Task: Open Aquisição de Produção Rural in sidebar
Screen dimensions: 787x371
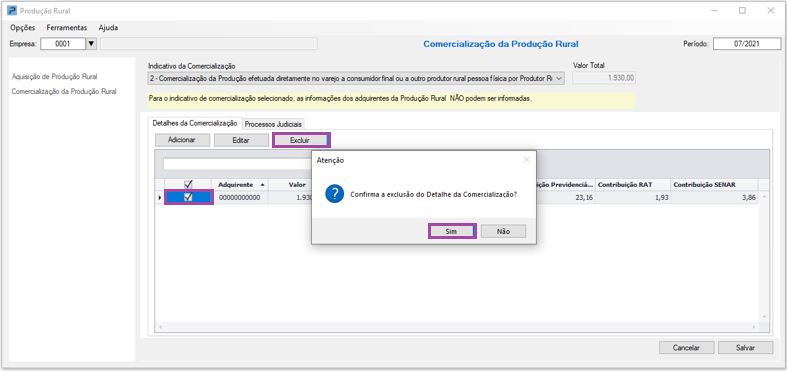Action: click(x=54, y=77)
